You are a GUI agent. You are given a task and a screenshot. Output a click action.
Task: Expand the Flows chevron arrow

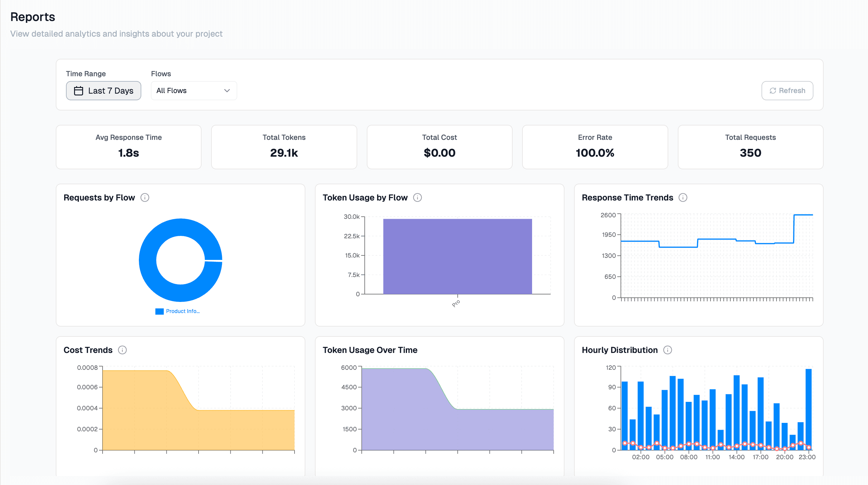[x=227, y=91]
